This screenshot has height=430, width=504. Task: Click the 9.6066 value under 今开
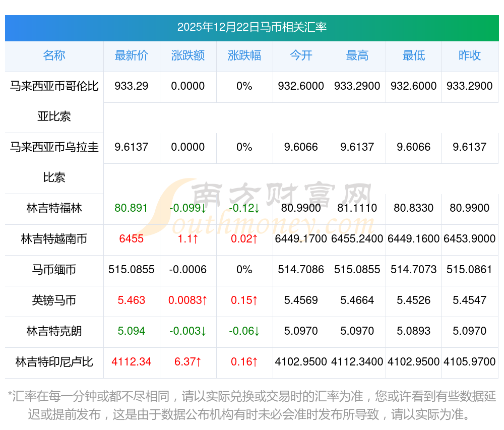[x=301, y=147]
